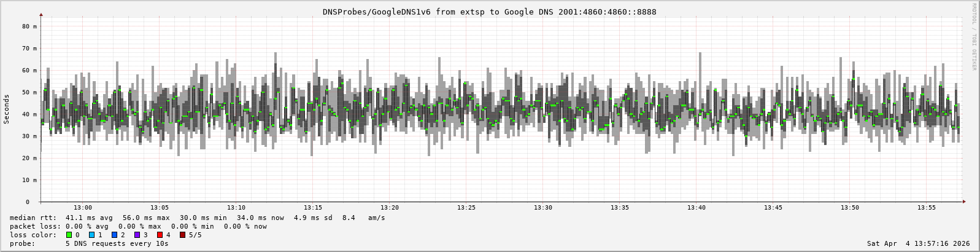Select the 13:55 time axis label
Viewport: 980px width, 252px height.
(927, 208)
